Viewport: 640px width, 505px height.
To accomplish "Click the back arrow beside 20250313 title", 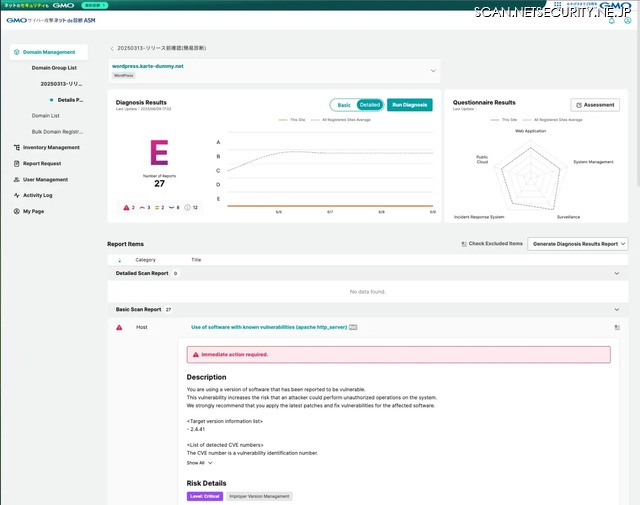I will point(111,47).
